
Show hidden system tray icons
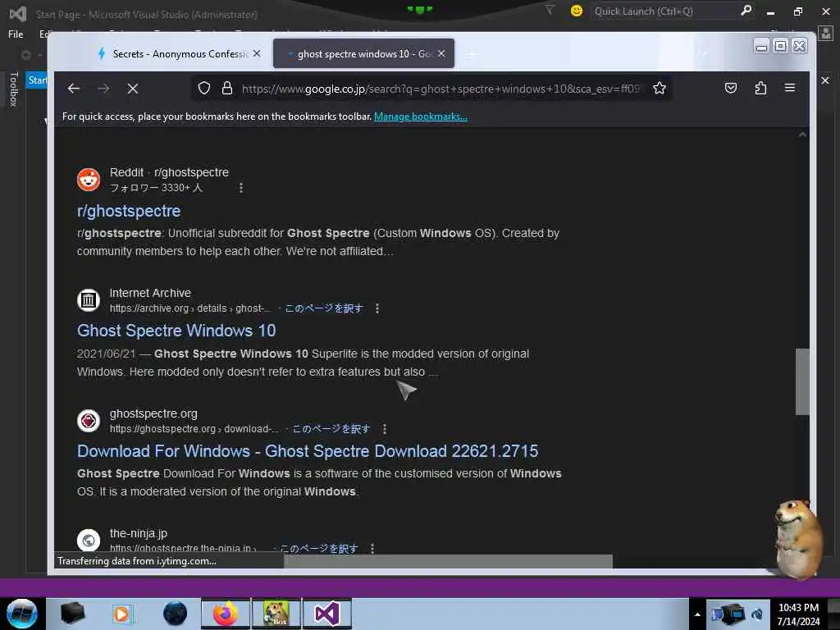(x=697, y=614)
